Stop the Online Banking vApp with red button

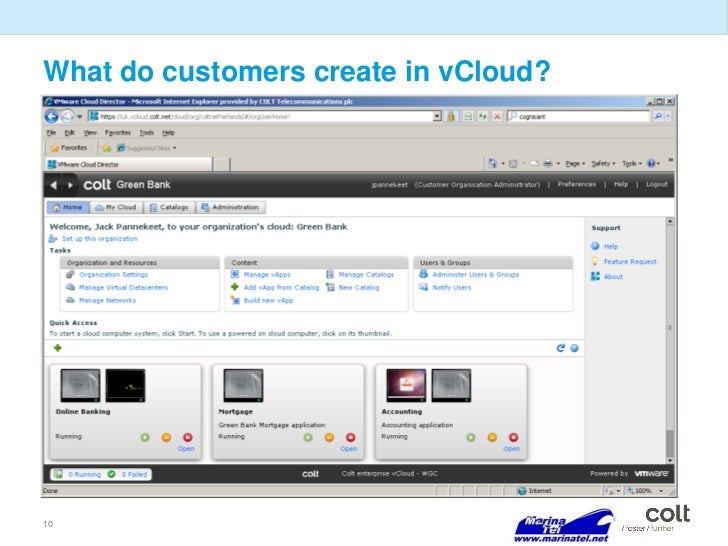pyautogui.click(x=188, y=437)
